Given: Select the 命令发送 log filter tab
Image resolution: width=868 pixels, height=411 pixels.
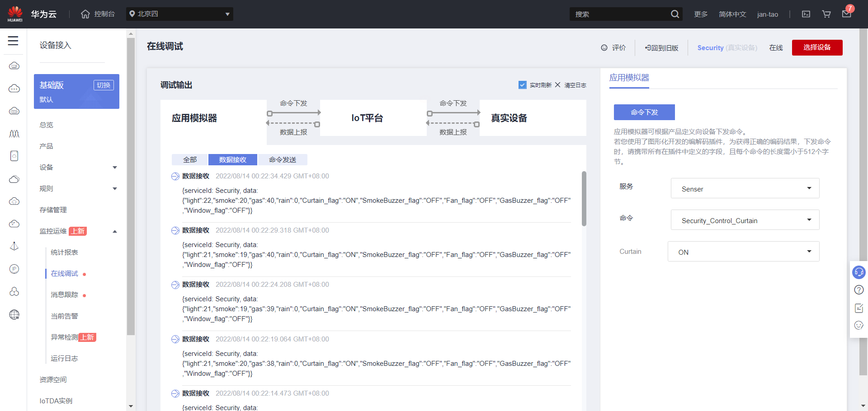Looking at the screenshot, I should click(x=283, y=159).
